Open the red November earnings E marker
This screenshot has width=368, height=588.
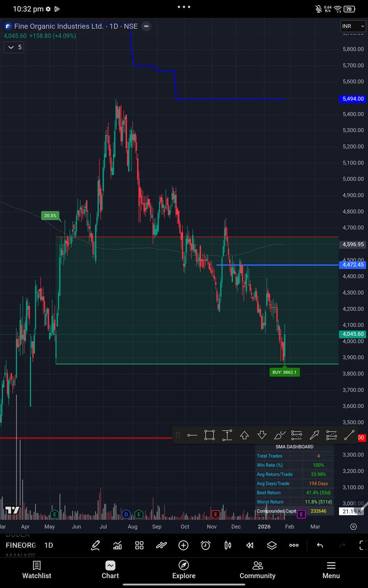click(x=215, y=514)
